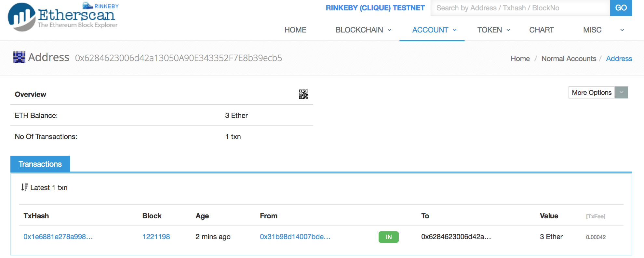Click the Block column header

[152, 216]
